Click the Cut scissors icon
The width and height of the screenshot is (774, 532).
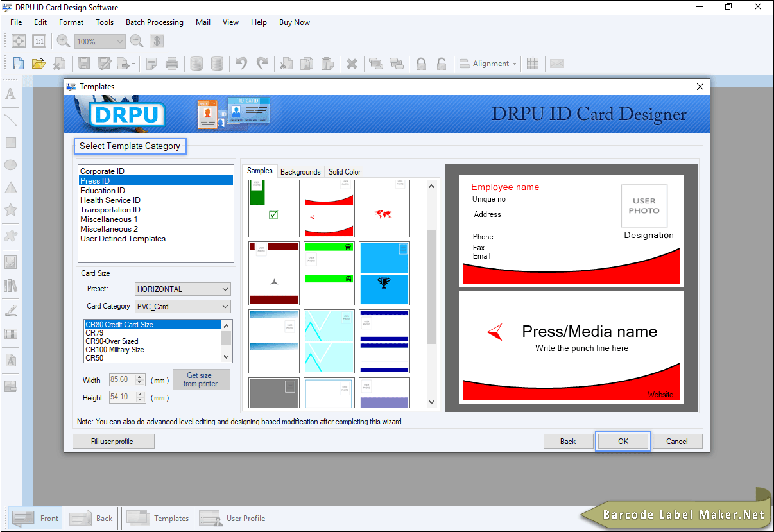[x=287, y=64]
